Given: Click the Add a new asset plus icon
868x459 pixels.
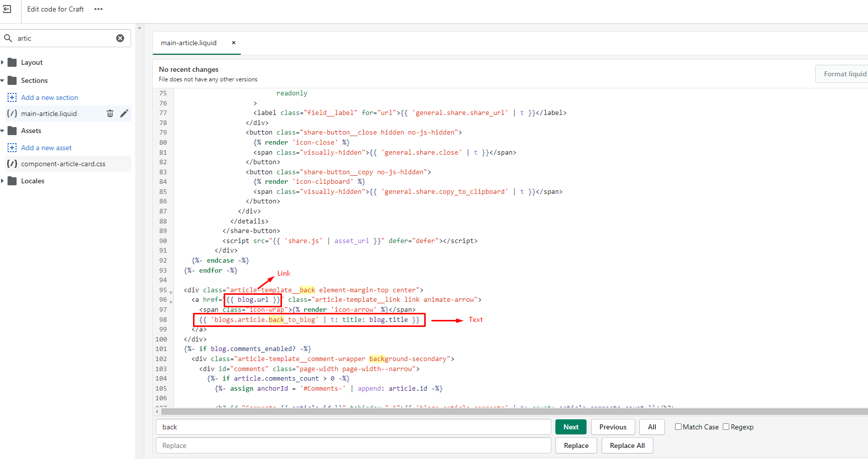Looking at the screenshot, I should pos(12,148).
